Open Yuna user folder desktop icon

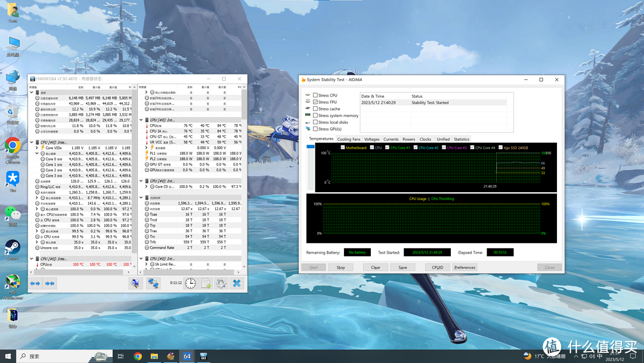(13, 13)
